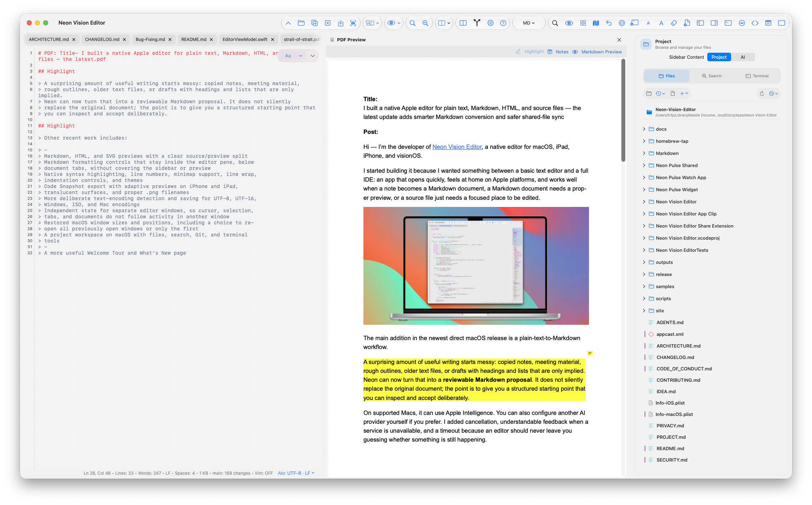Click the wave-in-circle toolbar icon
812x505 pixels.
tap(742, 23)
